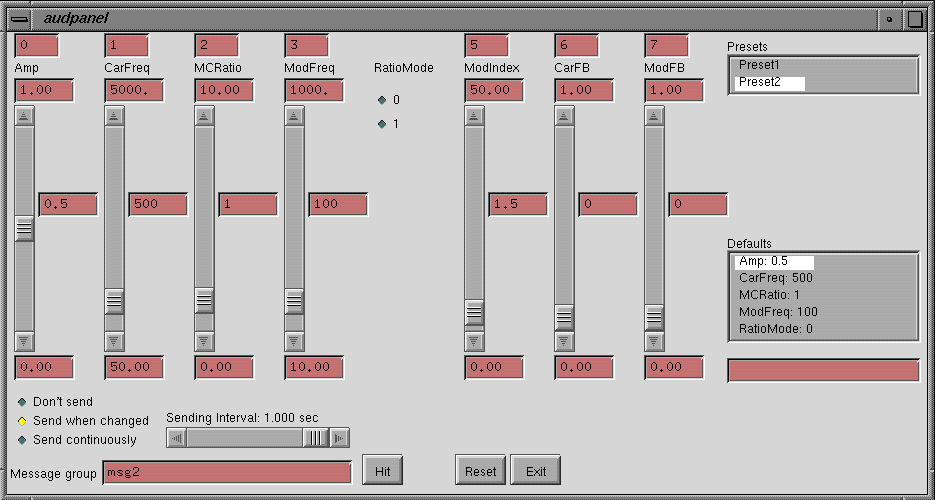Click the up arrow on ModIndex slider
This screenshot has width=935, height=500.
474,115
